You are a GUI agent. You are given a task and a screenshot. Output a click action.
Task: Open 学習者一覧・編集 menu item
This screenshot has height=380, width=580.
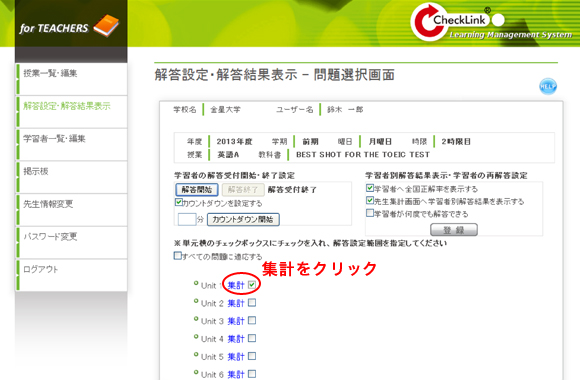tap(54, 138)
